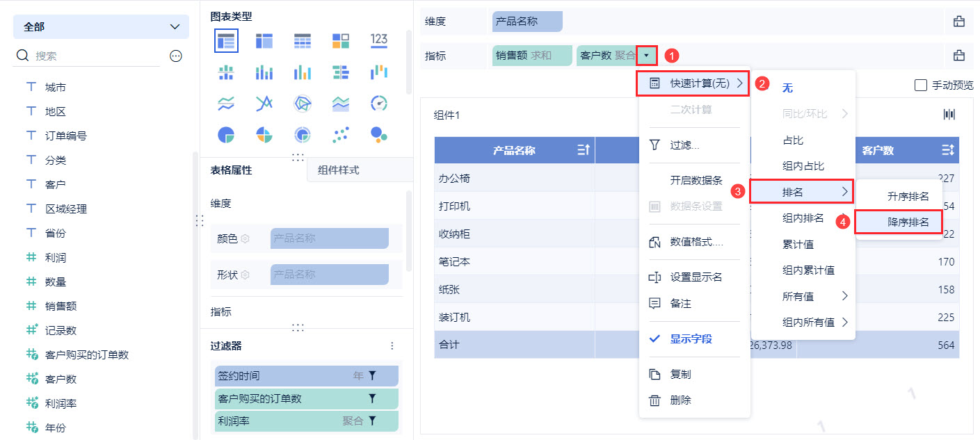Click 开启数据条 in the context menu

click(695, 180)
